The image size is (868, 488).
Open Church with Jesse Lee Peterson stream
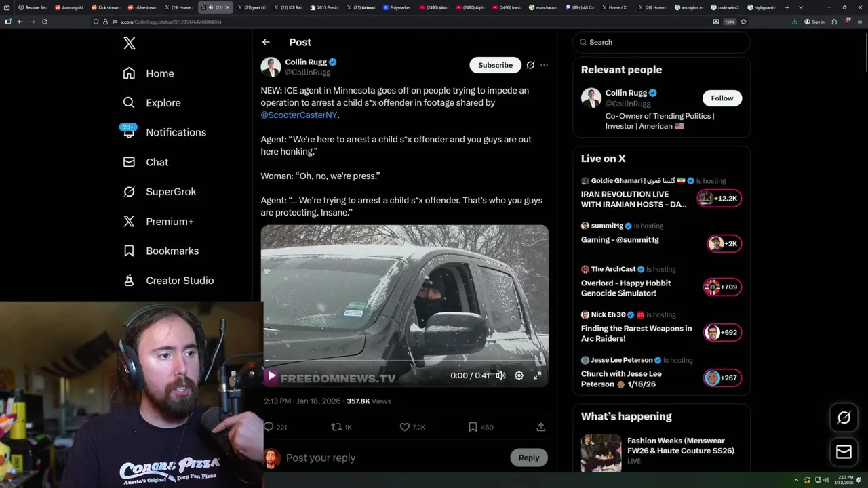pyautogui.click(x=621, y=379)
